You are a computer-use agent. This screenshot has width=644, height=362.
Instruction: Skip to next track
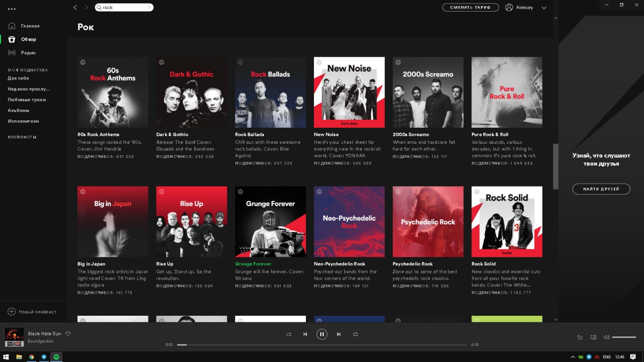click(339, 334)
